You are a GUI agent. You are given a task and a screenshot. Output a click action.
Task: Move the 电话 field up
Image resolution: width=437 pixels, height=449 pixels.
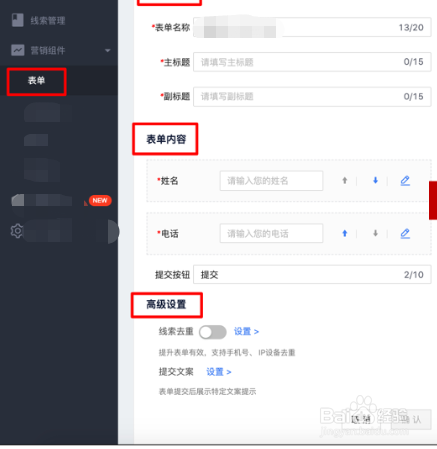(x=345, y=233)
